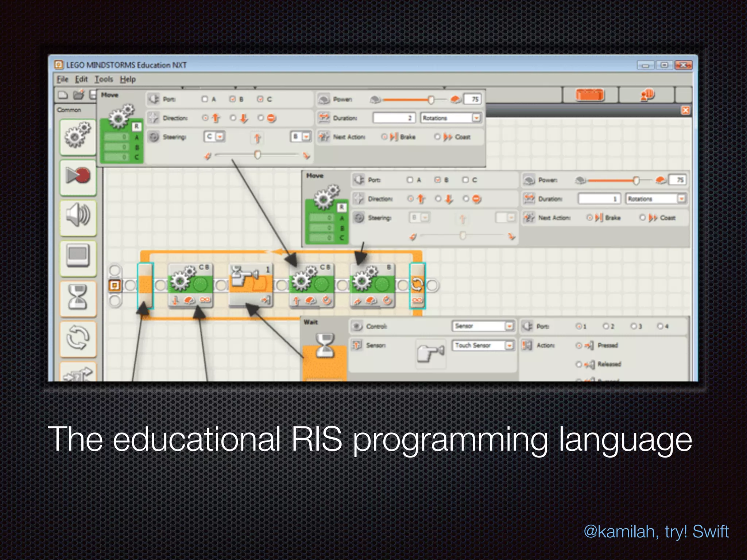Open the Tools menu
The height and width of the screenshot is (560, 747).
(104, 79)
